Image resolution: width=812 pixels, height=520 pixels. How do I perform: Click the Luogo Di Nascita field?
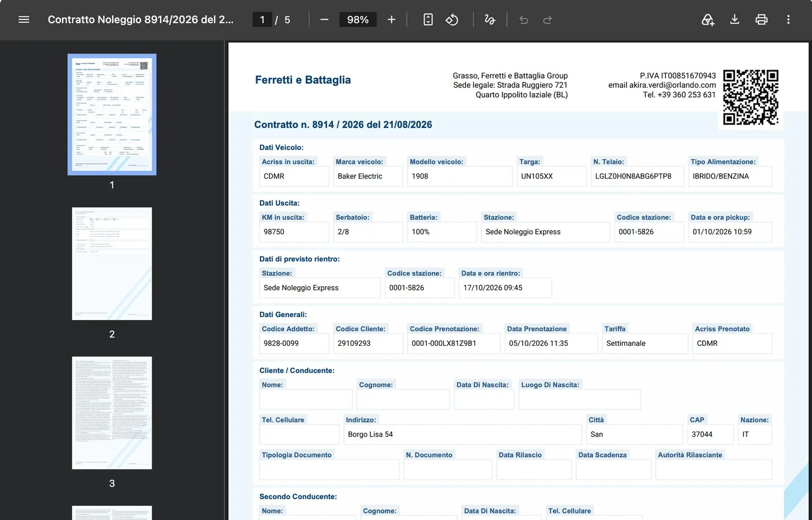coord(580,399)
